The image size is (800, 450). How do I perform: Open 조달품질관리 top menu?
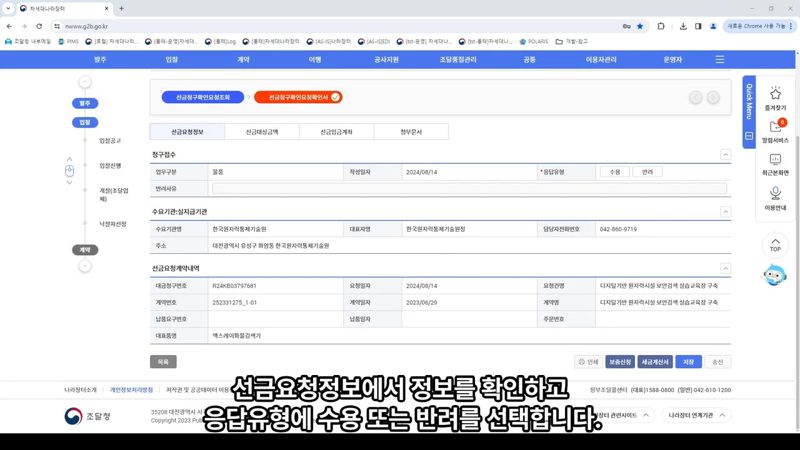(x=458, y=60)
